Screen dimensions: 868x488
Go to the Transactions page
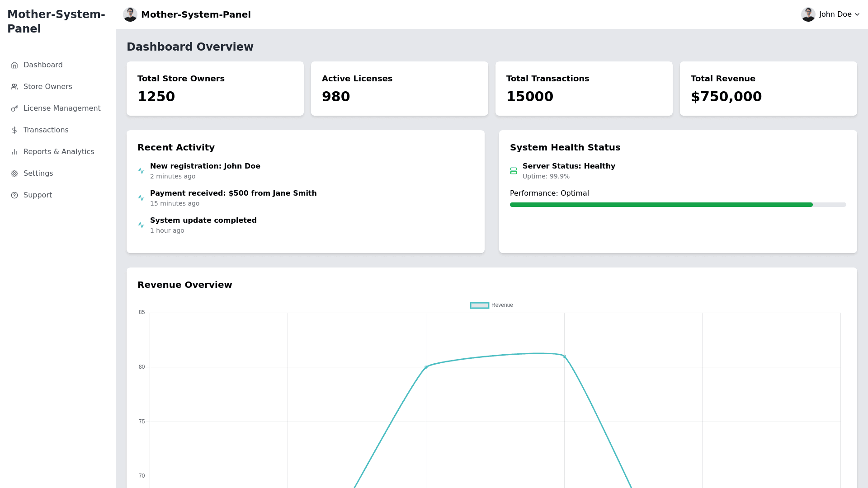[x=46, y=130]
